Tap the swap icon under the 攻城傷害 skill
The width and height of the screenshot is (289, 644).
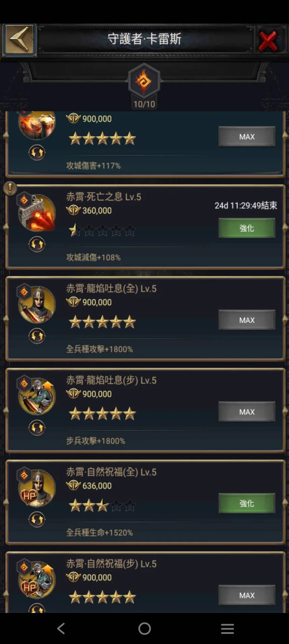(37, 152)
